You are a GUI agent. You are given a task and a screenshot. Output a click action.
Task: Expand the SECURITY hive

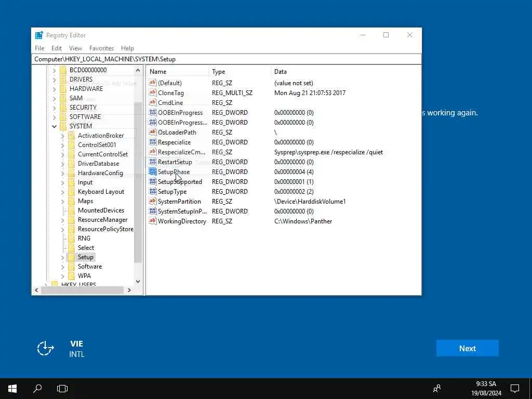54,108
